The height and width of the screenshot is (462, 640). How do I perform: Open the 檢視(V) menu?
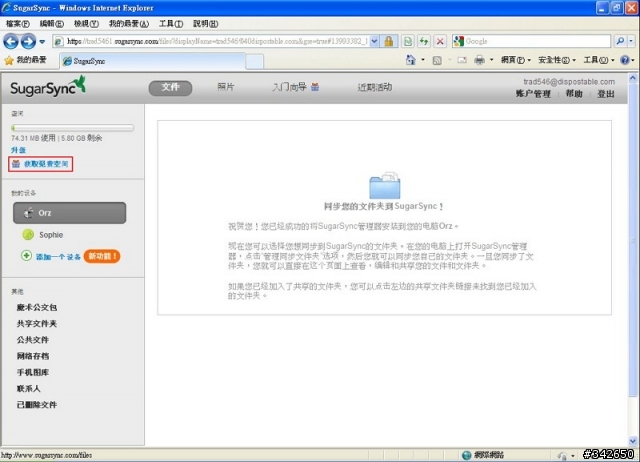pyautogui.click(x=86, y=24)
